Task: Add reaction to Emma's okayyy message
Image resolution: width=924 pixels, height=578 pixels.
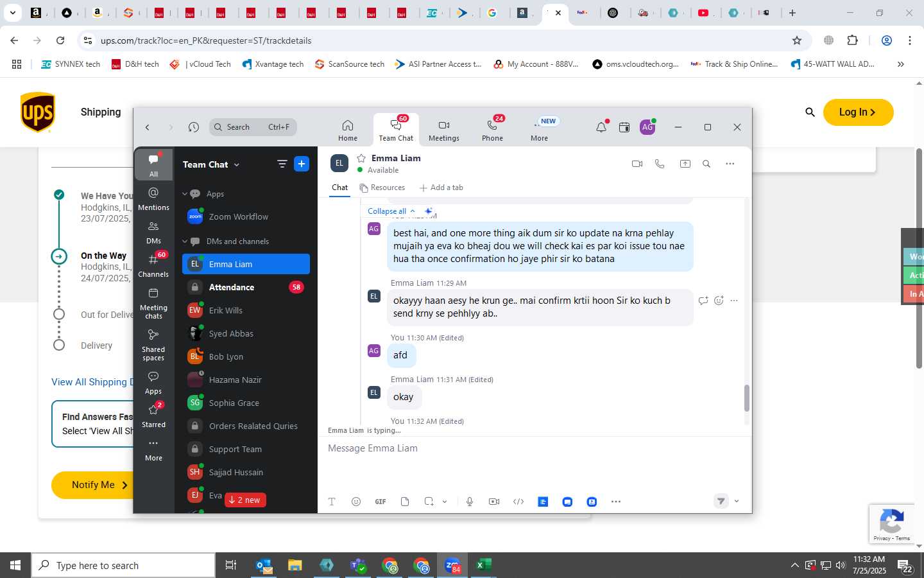Action: [x=719, y=301]
